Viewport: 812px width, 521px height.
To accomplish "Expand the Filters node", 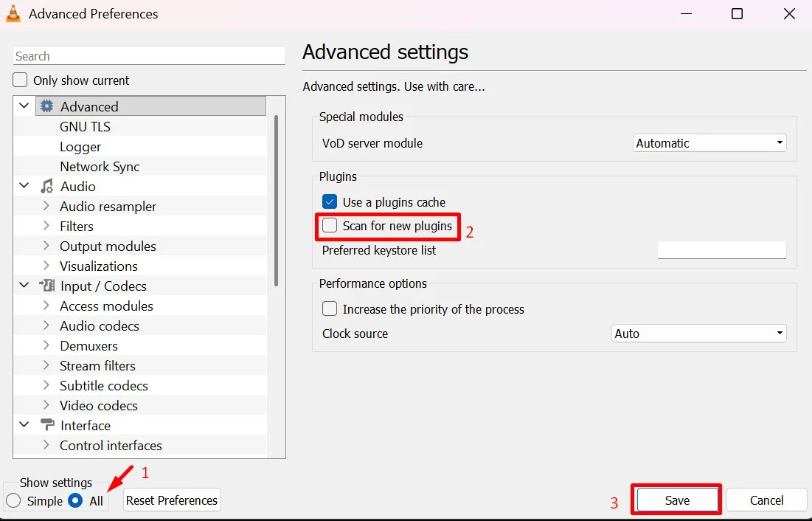I will 46,226.
